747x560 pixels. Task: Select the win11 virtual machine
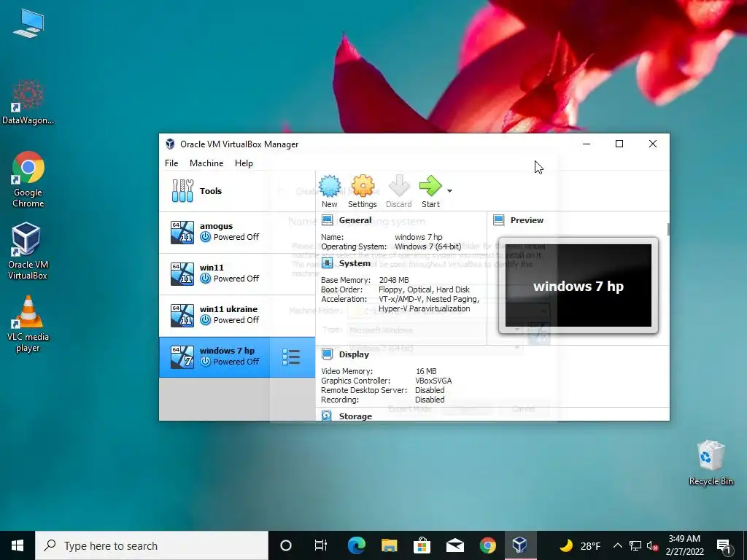click(237, 273)
